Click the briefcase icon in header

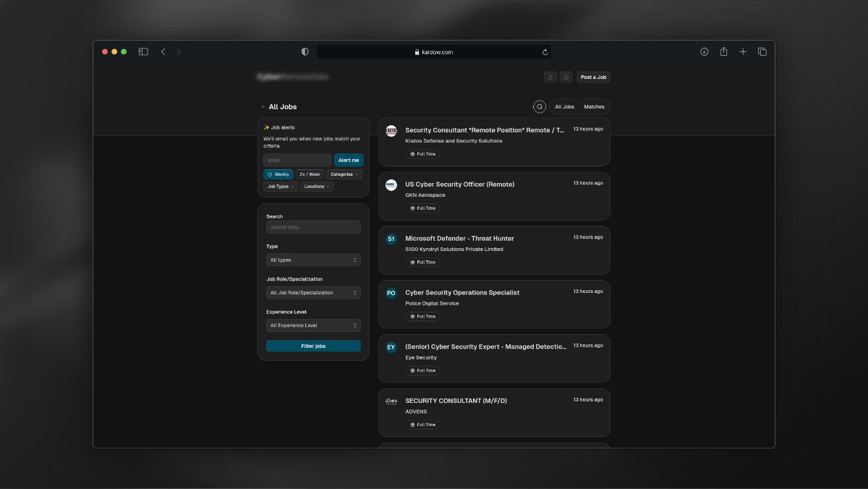point(566,77)
